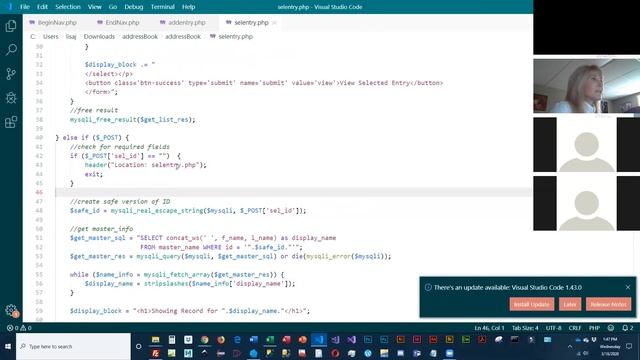The height and width of the screenshot is (360, 640).
Task: Expand the Downloads breadcrumb segment
Action: (99, 36)
